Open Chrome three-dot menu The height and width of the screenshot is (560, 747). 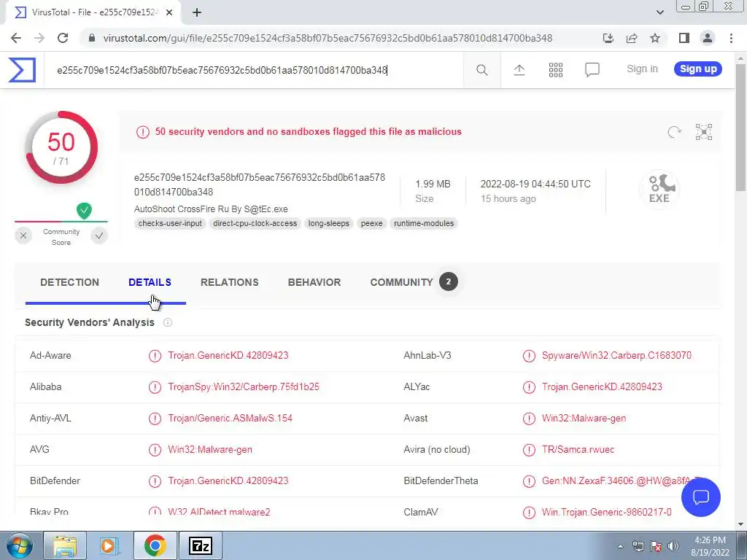click(x=731, y=38)
